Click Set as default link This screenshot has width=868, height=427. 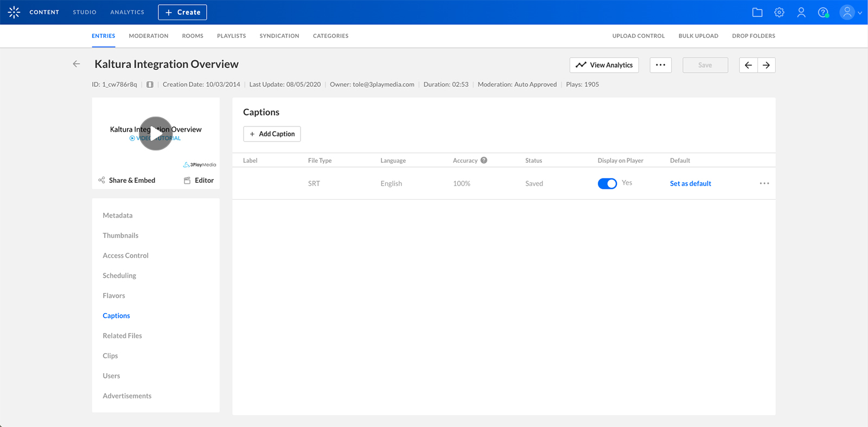pos(690,183)
